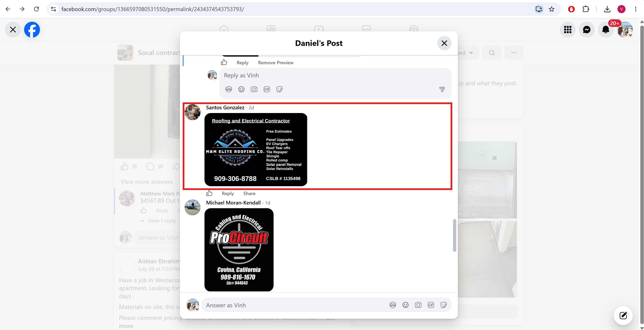The height and width of the screenshot is (330, 644).
Task: Add a GIF in reply box
Action: tap(267, 89)
